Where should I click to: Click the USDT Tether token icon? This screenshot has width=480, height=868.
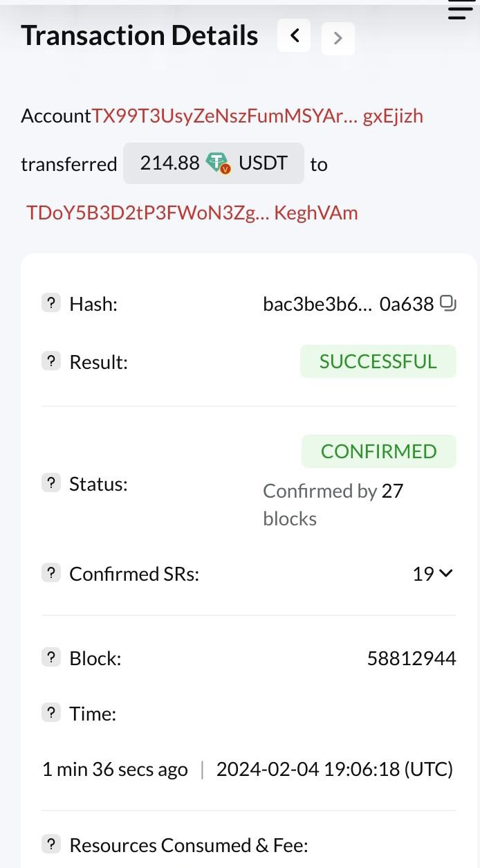(219, 164)
